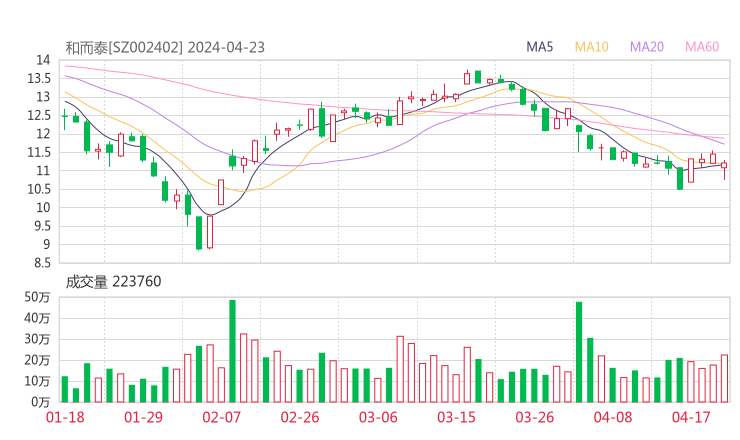Click the lowest red candlestick bottoming near 9

[x=210, y=232]
